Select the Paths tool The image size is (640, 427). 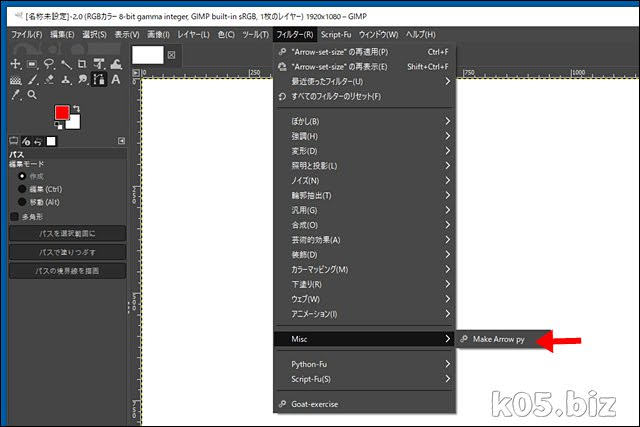point(99,79)
